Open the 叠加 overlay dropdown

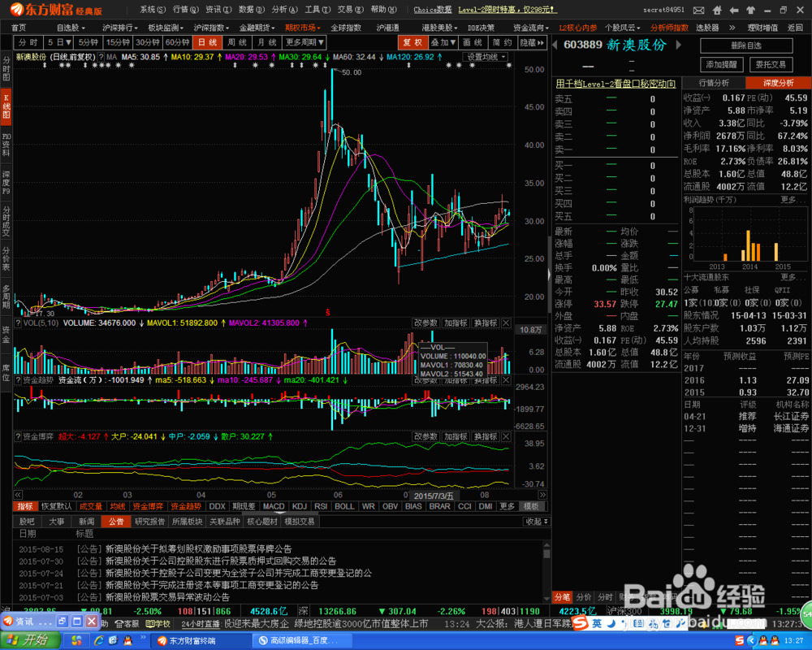point(443,42)
